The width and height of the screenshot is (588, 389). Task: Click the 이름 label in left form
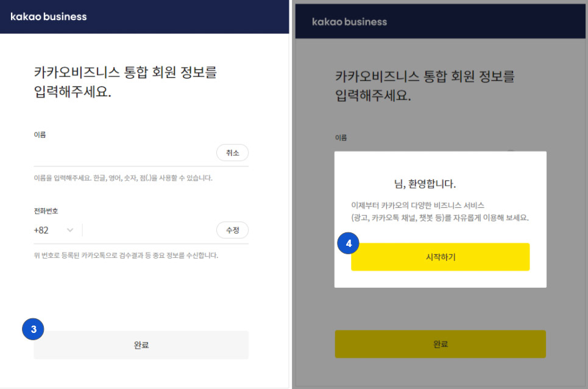point(40,135)
